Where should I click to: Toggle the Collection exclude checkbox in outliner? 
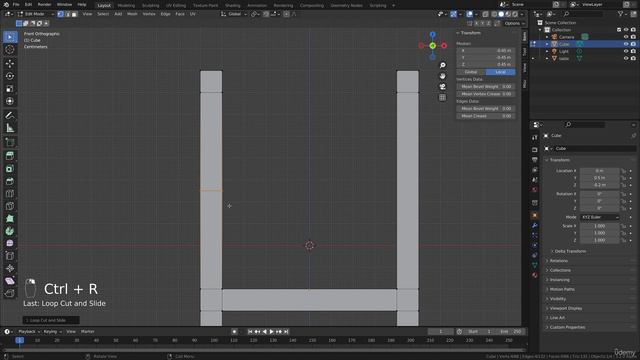[619, 30]
